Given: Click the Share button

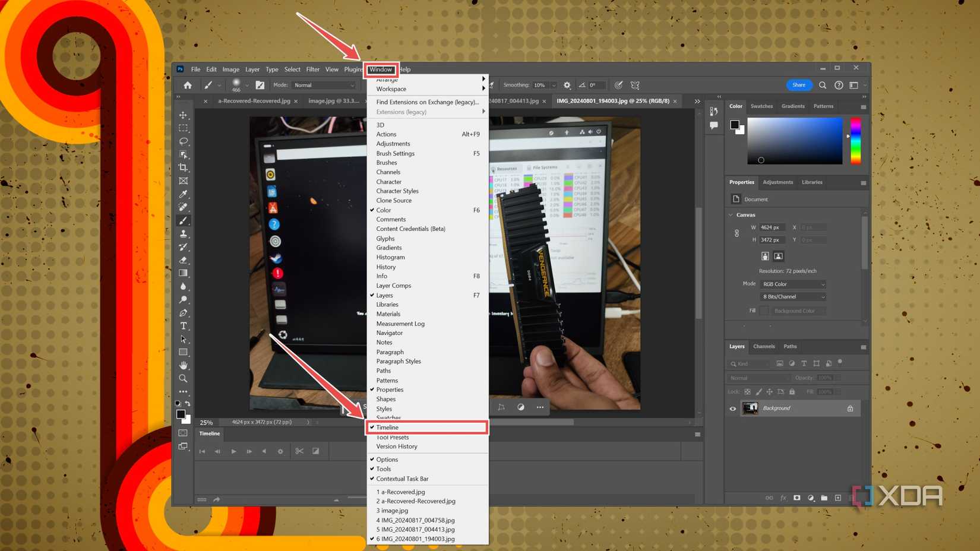Looking at the screenshot, I should [x=799, y=85].
